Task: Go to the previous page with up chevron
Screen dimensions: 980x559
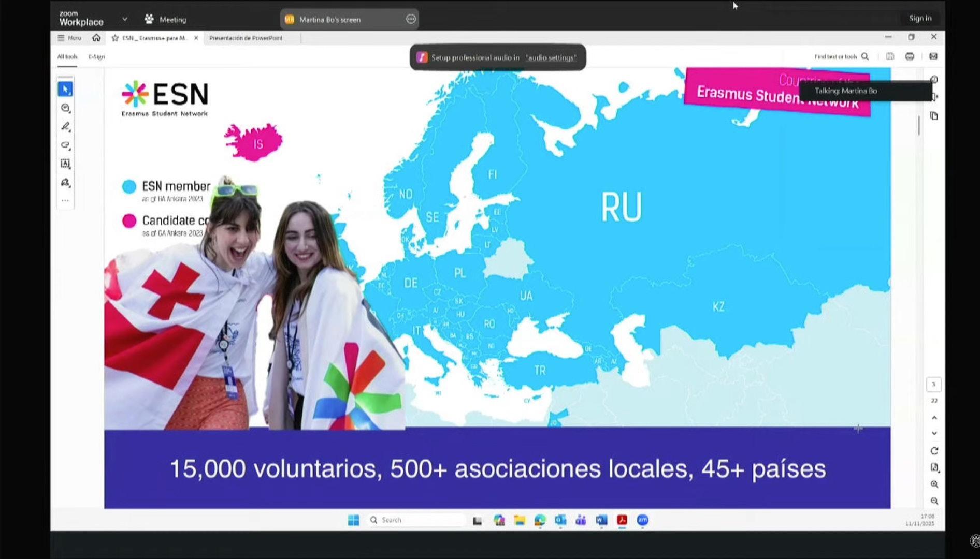Action: (934, 418)
